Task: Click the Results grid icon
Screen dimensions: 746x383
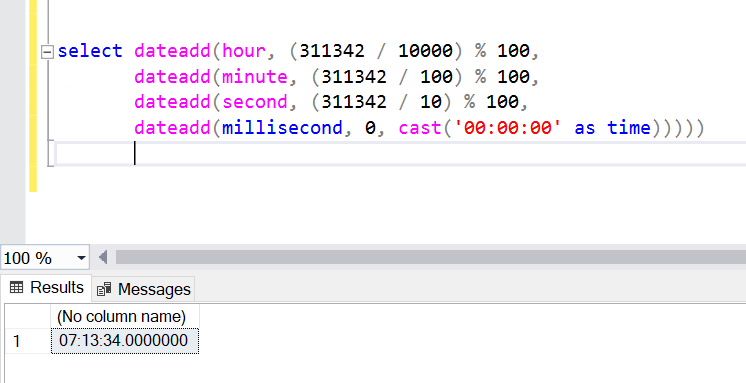Action: click(x=17, y=287)
